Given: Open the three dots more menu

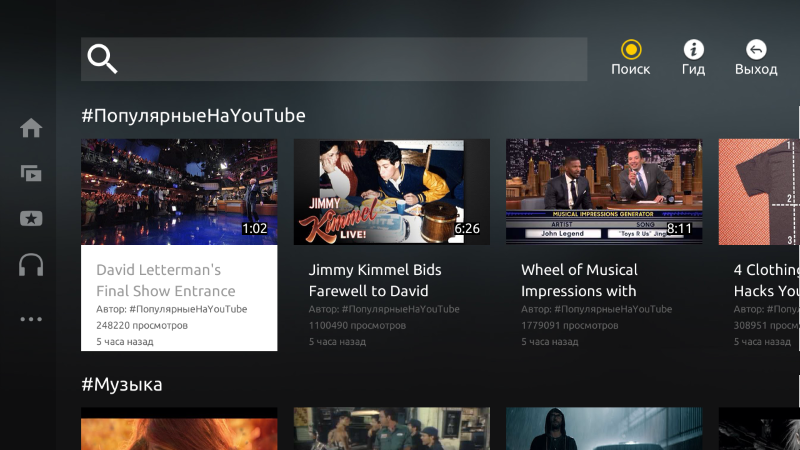Looking at the screenshot, I should coord(31,319).
